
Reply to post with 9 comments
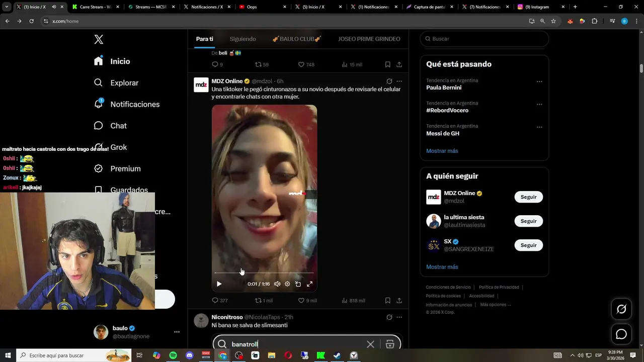(217, 64)
